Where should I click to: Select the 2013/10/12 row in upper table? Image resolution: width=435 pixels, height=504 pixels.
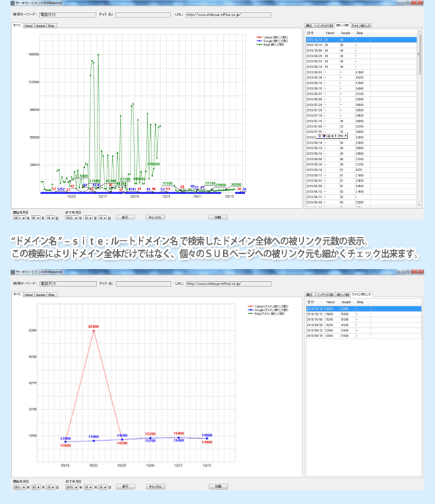pos(361,46)
